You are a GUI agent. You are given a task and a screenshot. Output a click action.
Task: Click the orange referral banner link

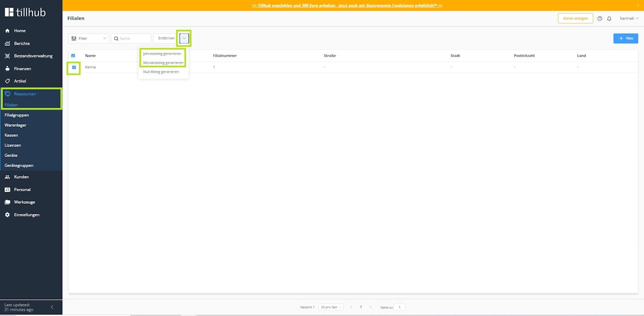pos(347,6)
